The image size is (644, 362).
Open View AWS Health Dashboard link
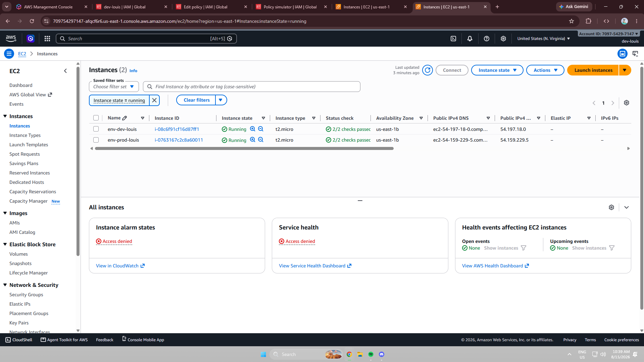[495, 266]
